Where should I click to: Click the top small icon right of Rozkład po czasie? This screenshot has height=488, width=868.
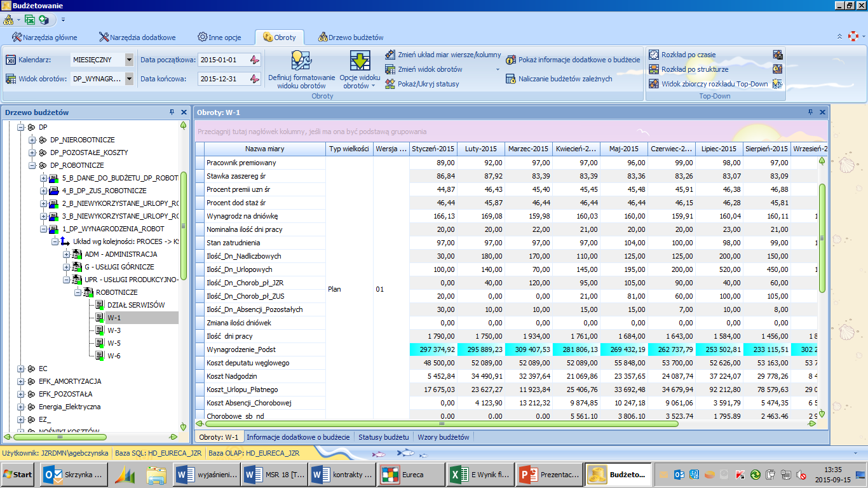(x=777, y=55)
